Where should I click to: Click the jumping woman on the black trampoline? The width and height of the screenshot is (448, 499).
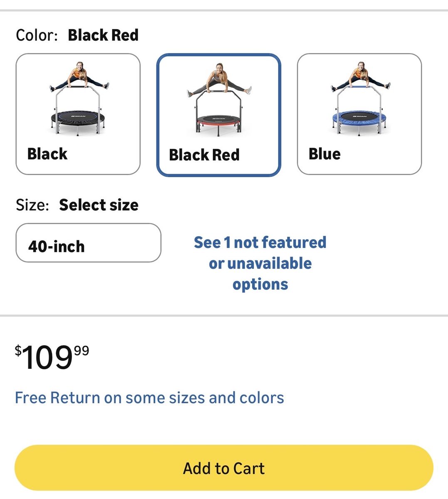coord(79,77)
